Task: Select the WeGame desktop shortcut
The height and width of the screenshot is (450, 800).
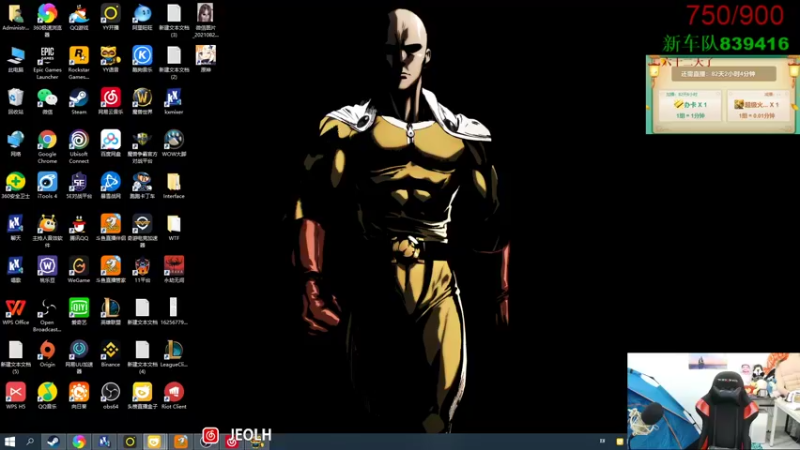Action: click(x=79, y=269)
